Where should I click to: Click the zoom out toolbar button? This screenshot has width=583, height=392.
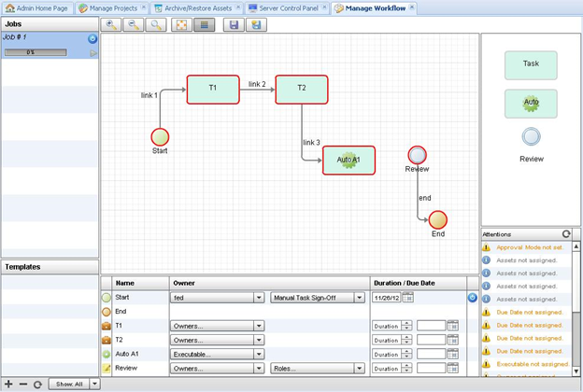pyautogui.click(x=133, y=25)
